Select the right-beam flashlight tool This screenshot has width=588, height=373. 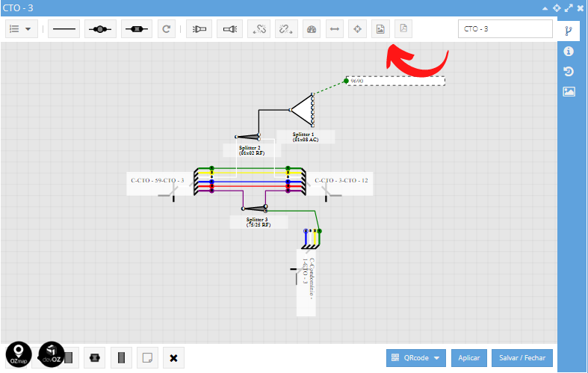(x=230, y=29)
